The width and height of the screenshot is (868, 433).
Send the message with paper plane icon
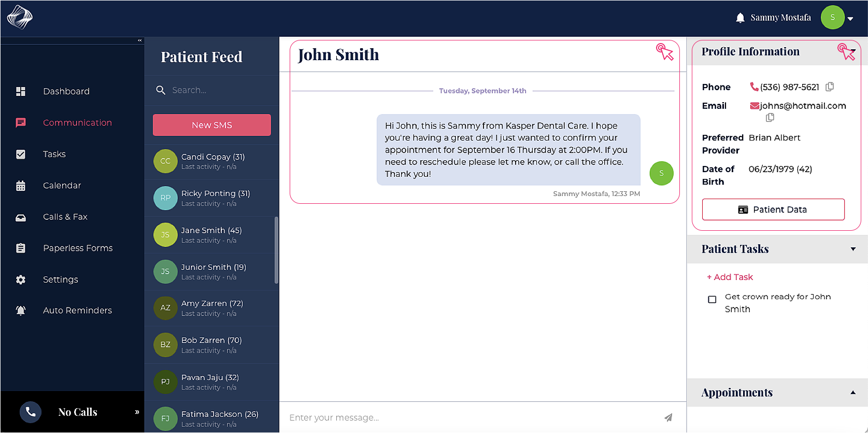(668, 417)
